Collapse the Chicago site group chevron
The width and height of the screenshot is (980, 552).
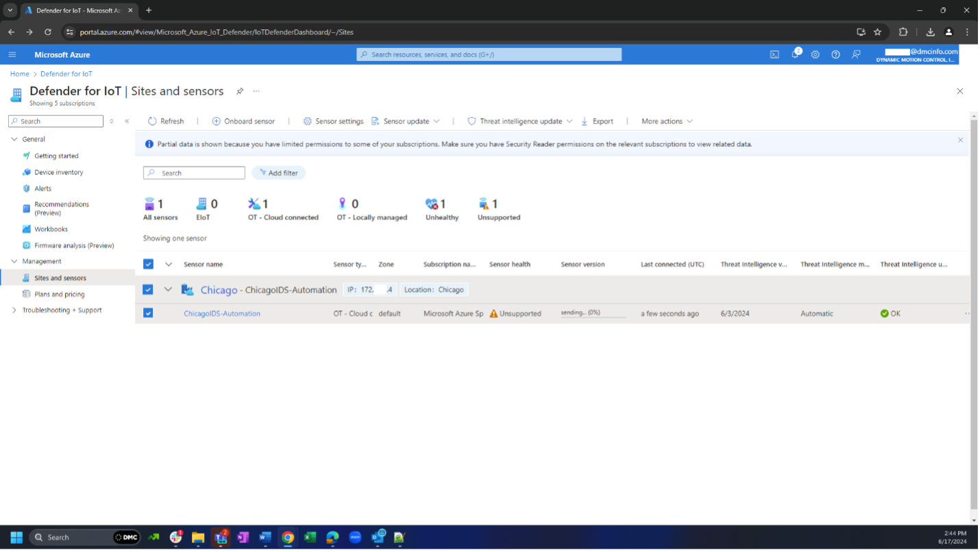pos(168,290)
